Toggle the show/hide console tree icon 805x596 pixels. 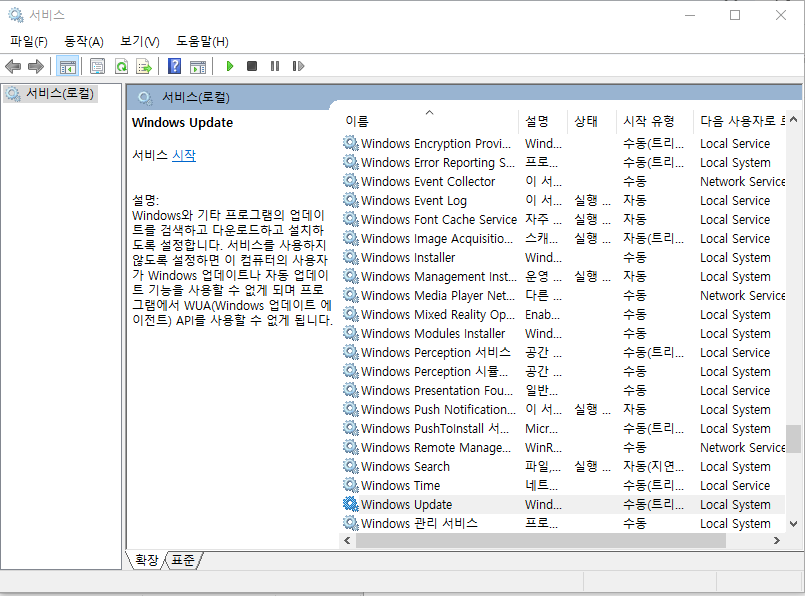click(x=68, y=66)
